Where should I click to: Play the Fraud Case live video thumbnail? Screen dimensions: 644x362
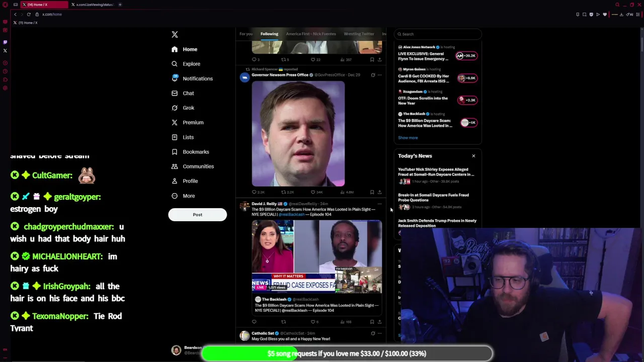pos(317,256)
